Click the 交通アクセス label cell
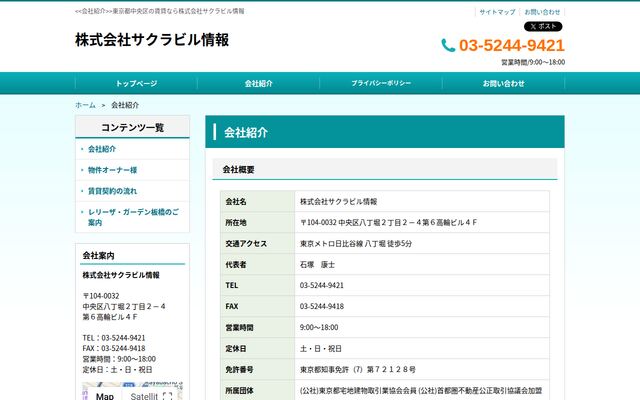Screen dimensions: 640x400 258,244
